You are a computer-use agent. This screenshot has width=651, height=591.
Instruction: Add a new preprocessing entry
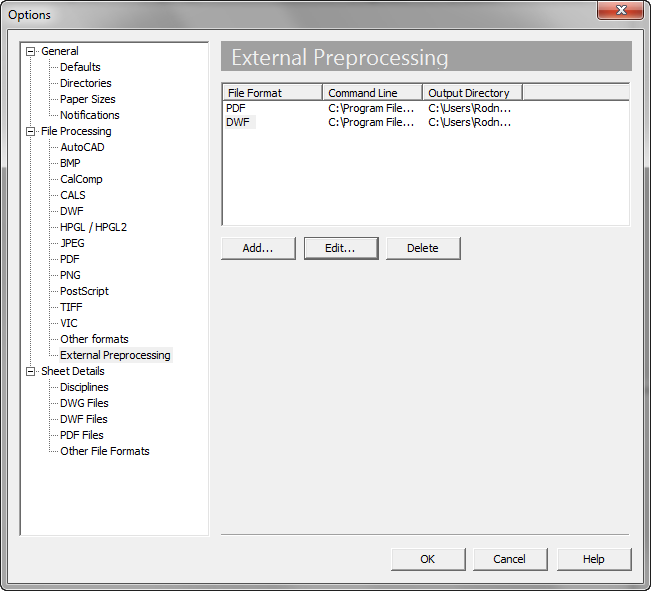tap(258, 248)
